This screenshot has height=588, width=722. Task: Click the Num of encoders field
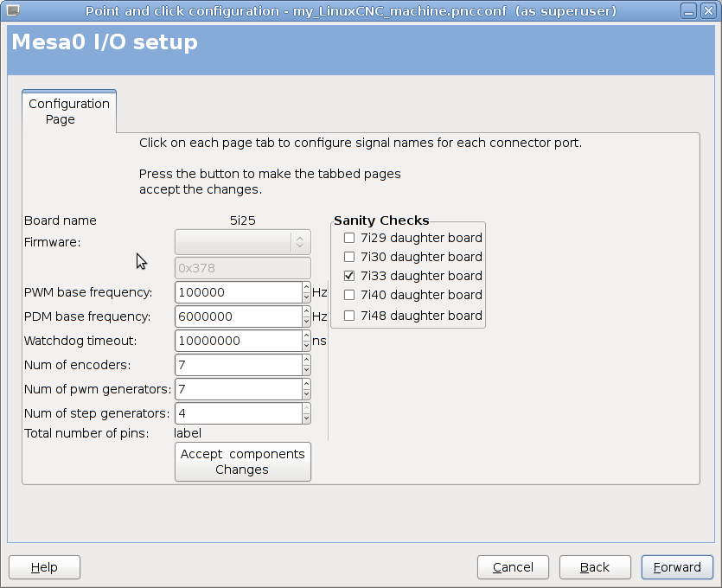tap(239, 365)
